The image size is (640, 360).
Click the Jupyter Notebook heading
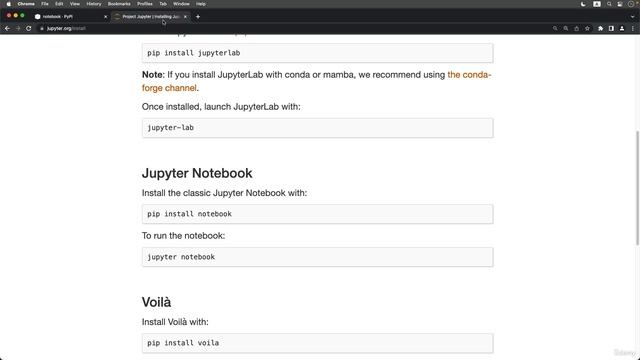click(197, 173)
